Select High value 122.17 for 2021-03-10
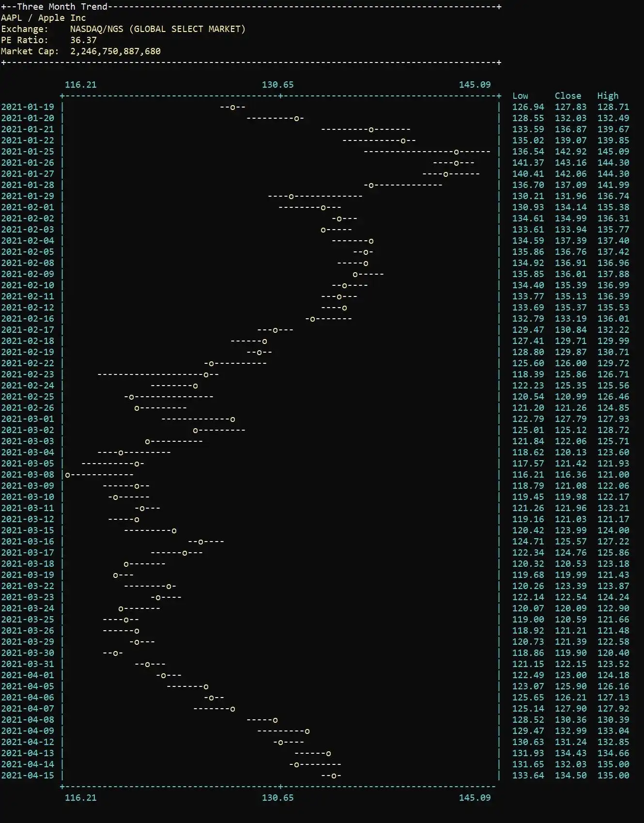 (x=613, y=497)
